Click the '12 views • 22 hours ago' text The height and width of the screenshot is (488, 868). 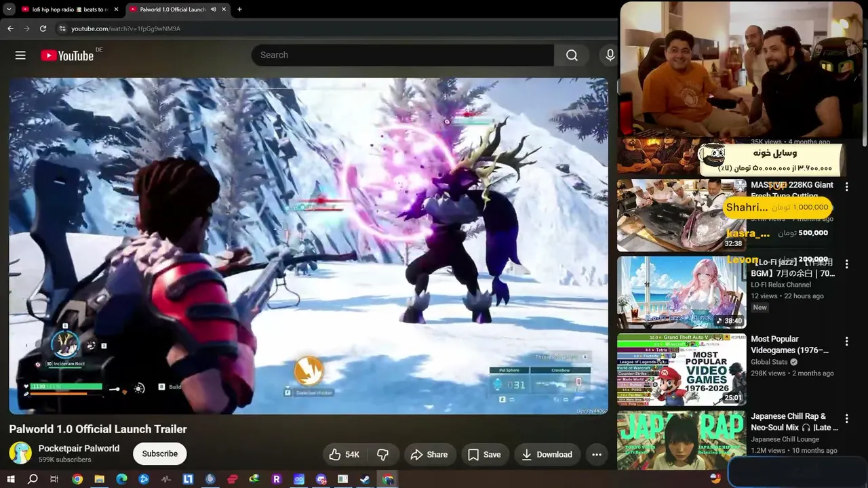coord(787,296)
